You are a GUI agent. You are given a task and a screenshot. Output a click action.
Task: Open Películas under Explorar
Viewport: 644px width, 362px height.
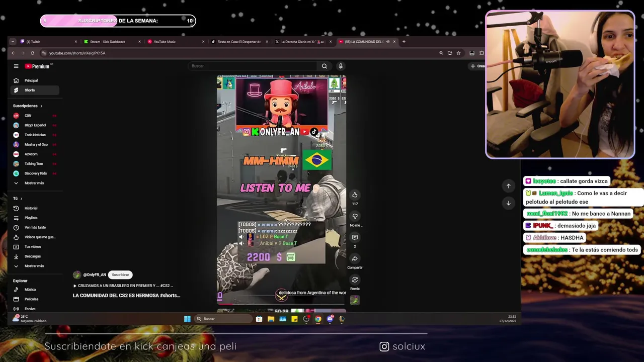[35, 299]
